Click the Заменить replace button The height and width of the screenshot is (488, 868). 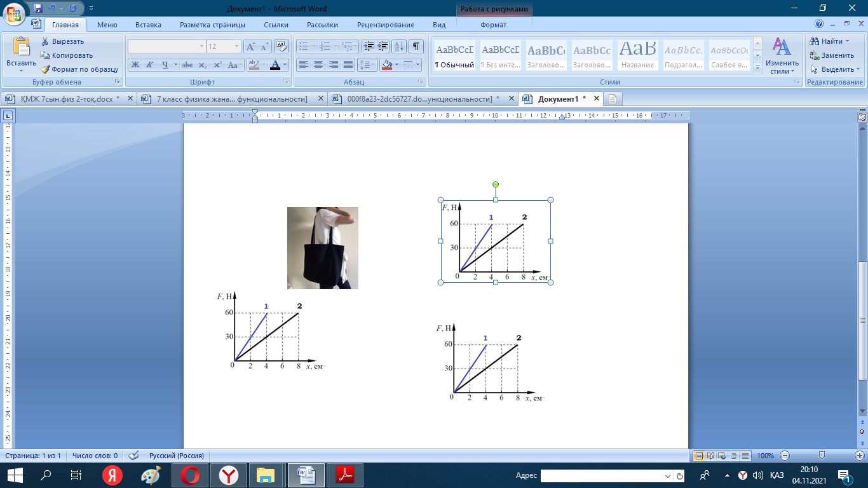(x=832, y=55)
